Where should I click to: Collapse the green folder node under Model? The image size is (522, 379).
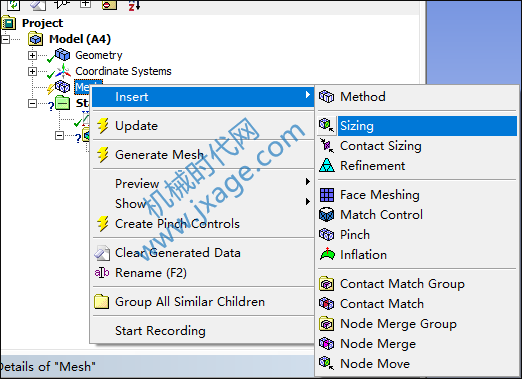pyautogui.click(x=32, y=103)
